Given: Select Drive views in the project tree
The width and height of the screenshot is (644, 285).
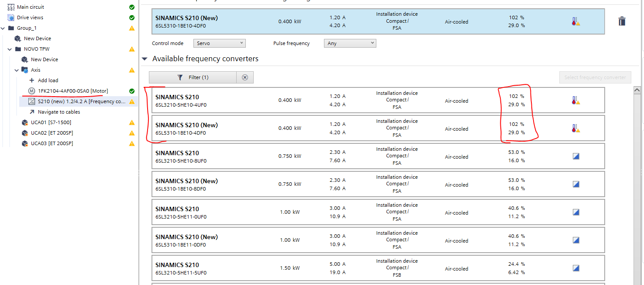Looking at the screenshot, I should [30, 17].
